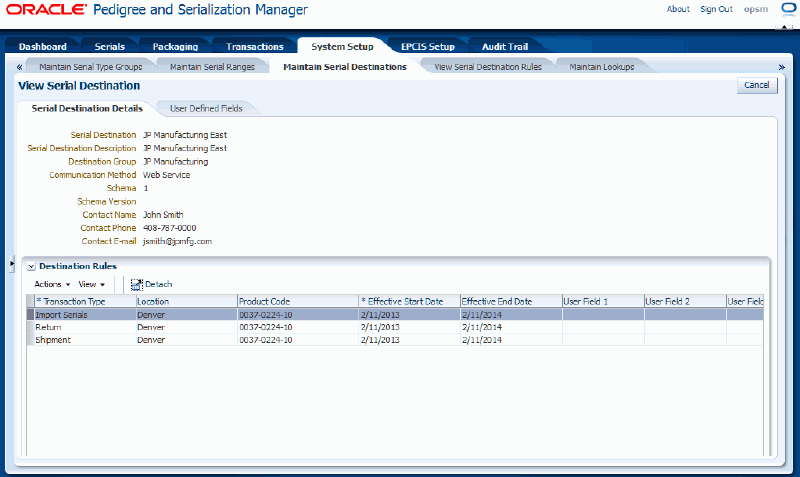Open the EPCIS Setup tab
The height and width of the screenshot is (477, 800).
tap(428, 46)
